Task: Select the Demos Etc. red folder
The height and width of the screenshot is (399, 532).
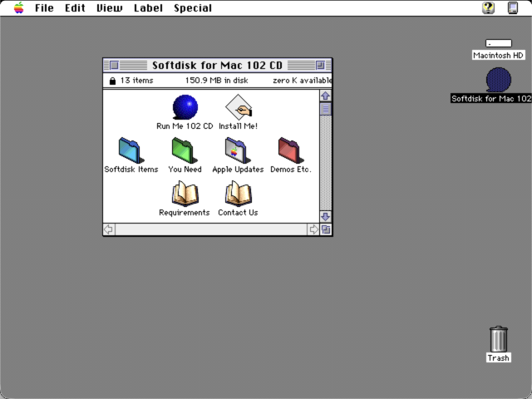Action: [291, 150]
